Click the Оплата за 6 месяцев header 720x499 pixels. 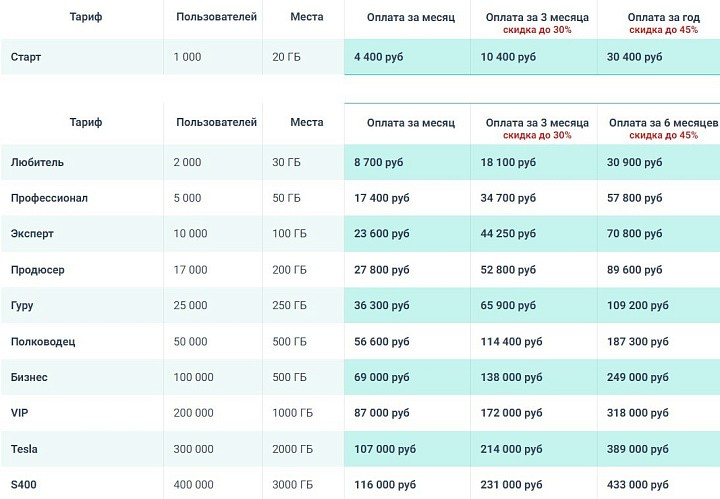[x=663, y=123]
